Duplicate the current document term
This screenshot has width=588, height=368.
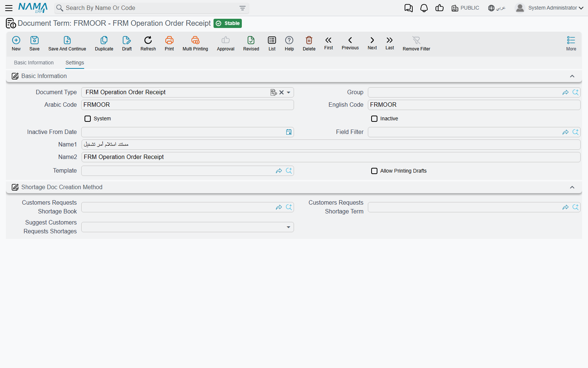(104, 43)
